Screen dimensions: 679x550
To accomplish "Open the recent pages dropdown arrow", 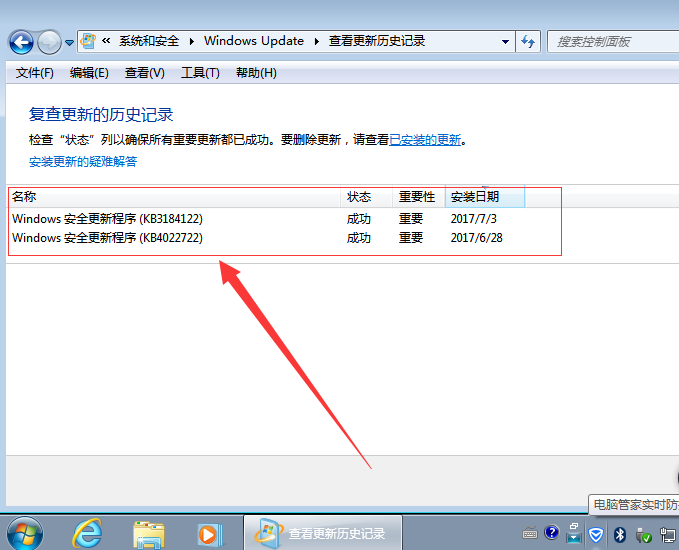I will coord(69,42).
